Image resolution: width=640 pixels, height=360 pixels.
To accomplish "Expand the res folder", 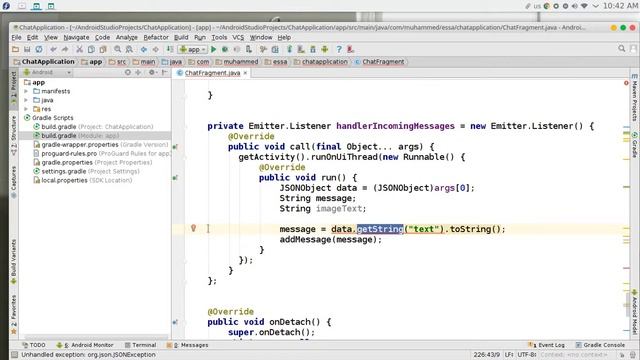I will (26, 109).
